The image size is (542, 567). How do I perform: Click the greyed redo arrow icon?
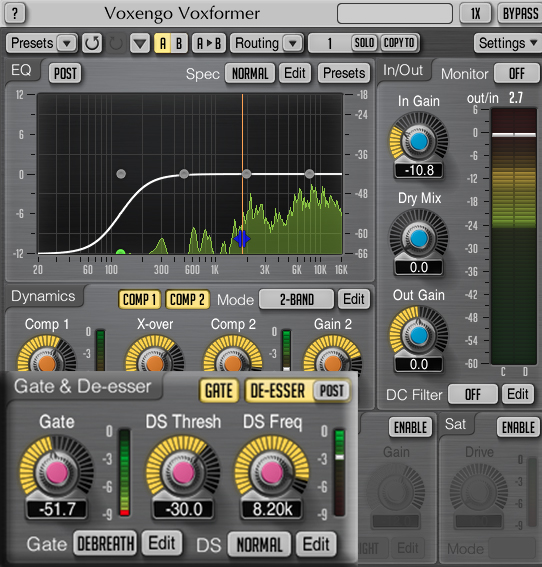tap(116, 43)
